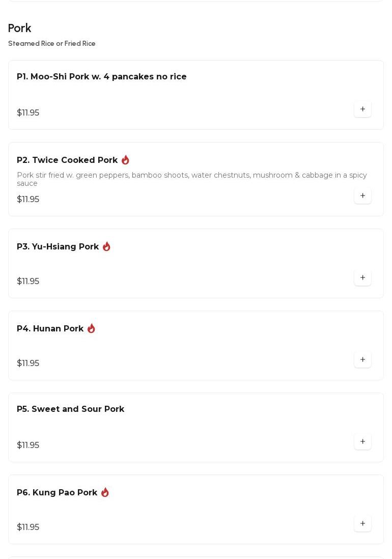
Task: Click plus button for Twice Cooked Pork
Action: (x=362, y=195)
